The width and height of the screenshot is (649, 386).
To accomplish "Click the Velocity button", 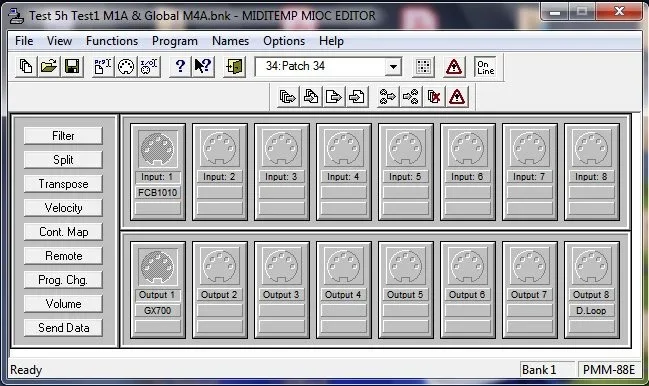I will click(63, 208).
